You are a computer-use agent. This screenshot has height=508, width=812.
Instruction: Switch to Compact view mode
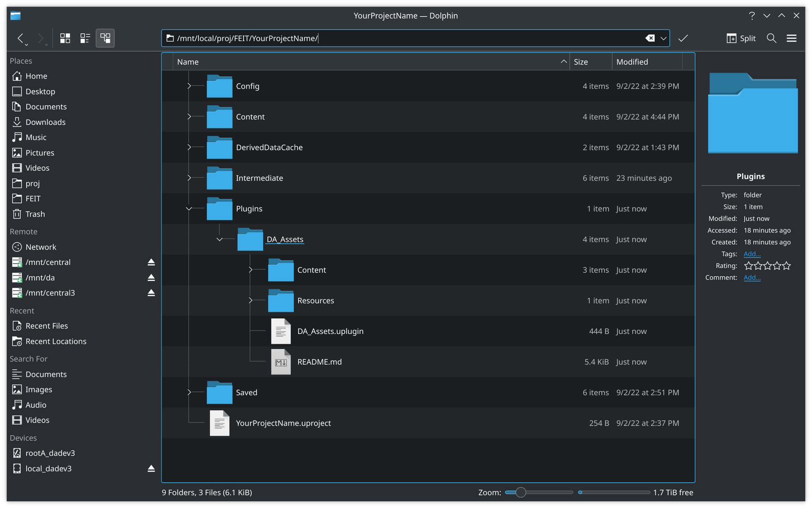(85, 38)
